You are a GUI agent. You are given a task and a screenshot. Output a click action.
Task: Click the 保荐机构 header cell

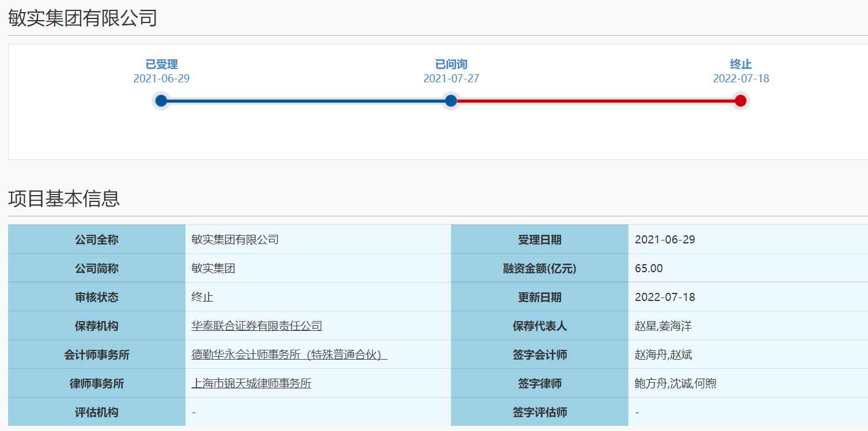(97, 326)
